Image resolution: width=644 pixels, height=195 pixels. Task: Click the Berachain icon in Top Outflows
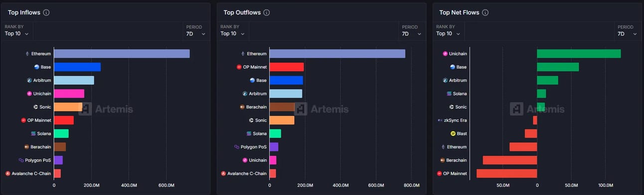click(x=242, y=107)
